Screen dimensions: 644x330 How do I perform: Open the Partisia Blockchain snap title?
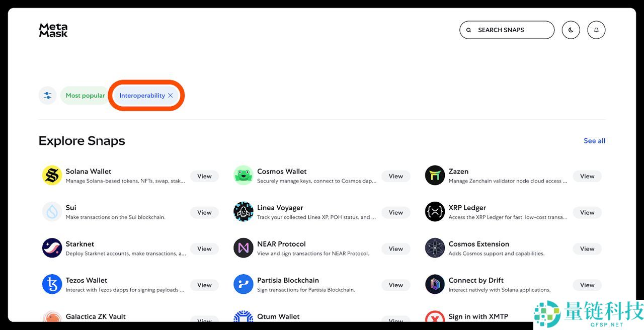[x=288, y=280]
